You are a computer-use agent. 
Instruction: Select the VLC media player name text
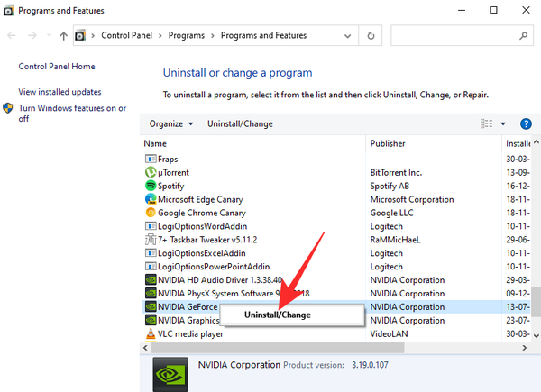tap(190, 333)
